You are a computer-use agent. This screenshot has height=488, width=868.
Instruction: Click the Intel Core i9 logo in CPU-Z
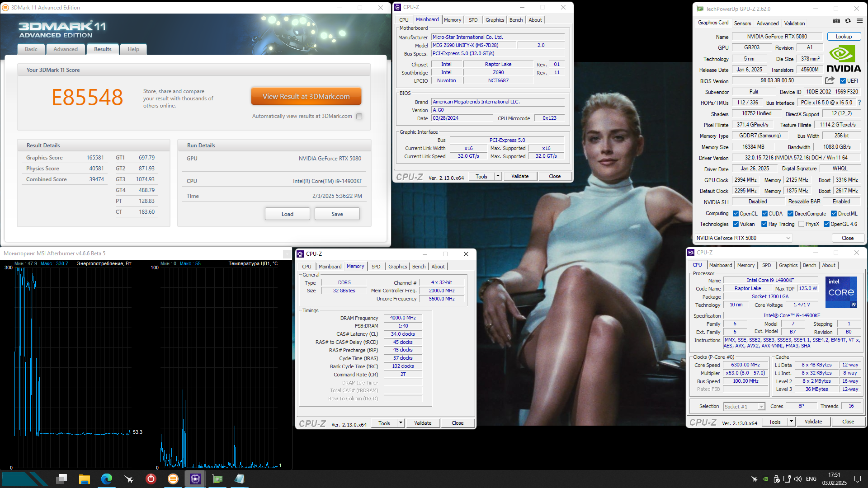tap(841, 292)
